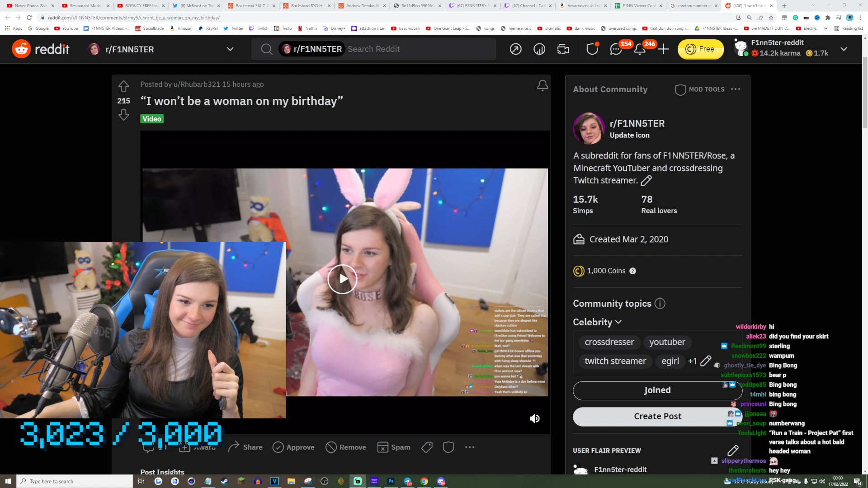Mark the post as Spam
This screenshot has height=488, width=868.
394,447
